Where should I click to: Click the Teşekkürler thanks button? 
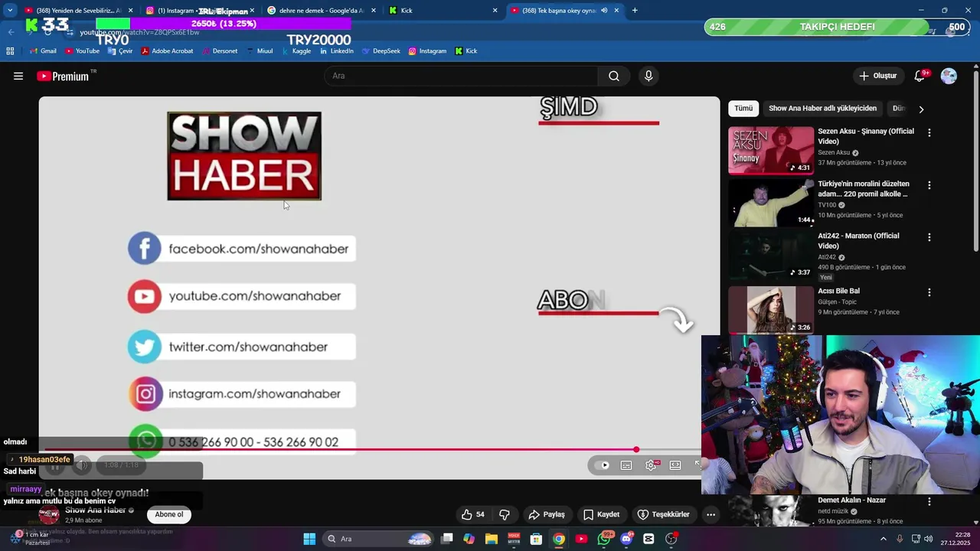tap(664, 514)
